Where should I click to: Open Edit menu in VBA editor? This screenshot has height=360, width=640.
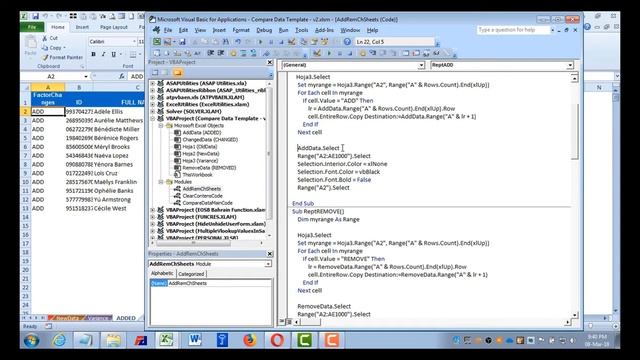click(x=183, y=30)
